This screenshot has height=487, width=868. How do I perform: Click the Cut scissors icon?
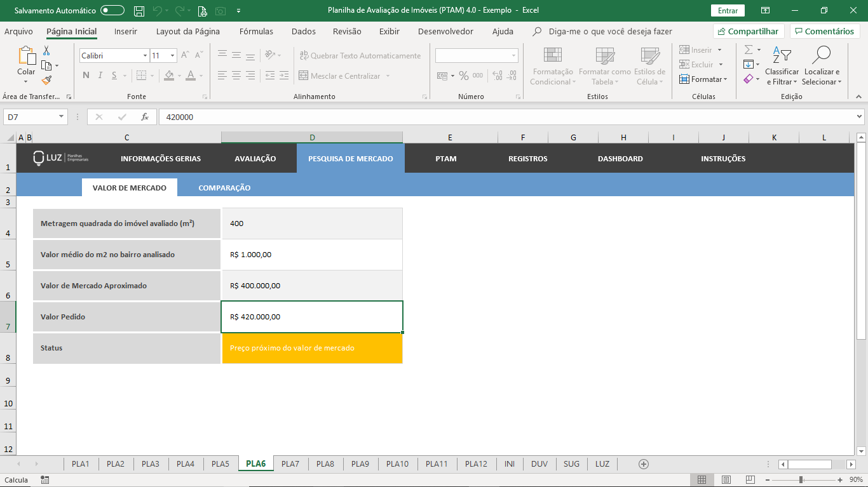coord(46,51)
